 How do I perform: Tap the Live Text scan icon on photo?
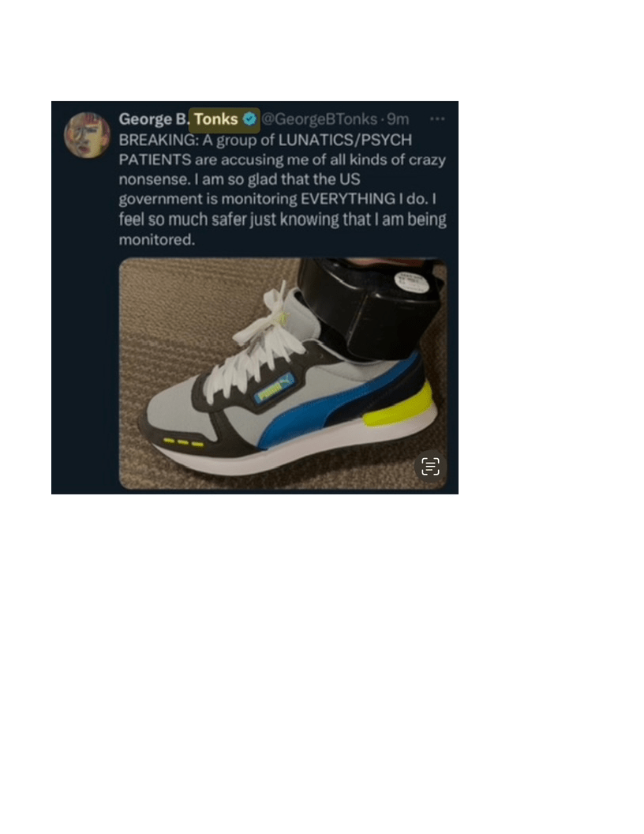tap(430, 467)
